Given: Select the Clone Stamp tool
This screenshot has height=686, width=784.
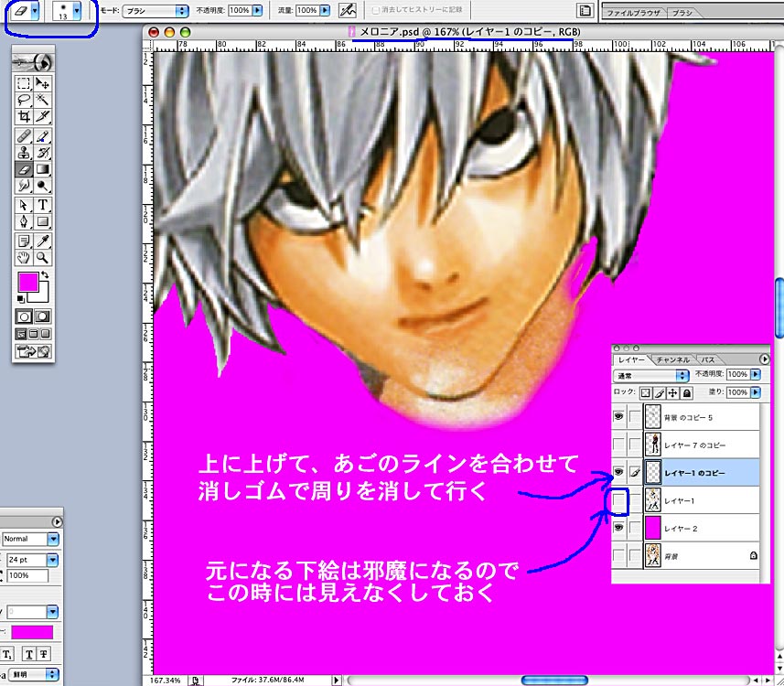Looking at the screenshot, I should (24, 153).
